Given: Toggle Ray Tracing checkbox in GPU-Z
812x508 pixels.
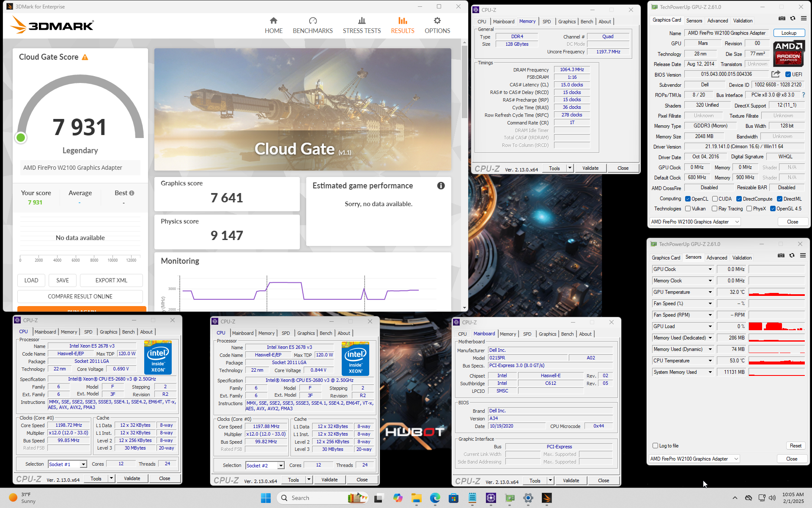Looking at the screenshot, I should [714, 209].
